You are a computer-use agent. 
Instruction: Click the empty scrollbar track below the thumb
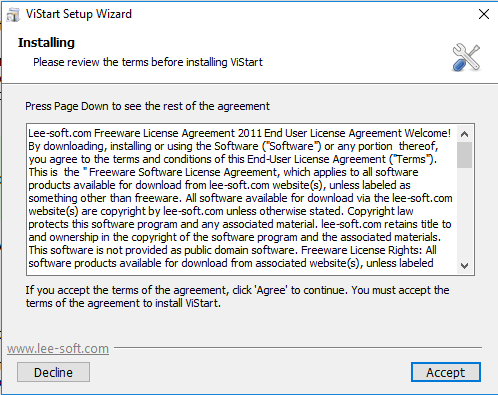pos(464,213)
